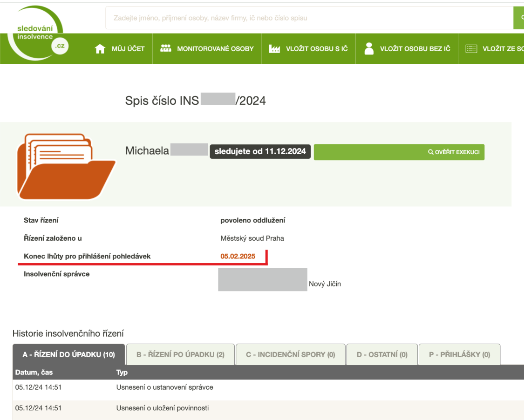The width and height of the screenshot is (524, 420).
Task: Open the Můj účet menu item
Action: pyautogui.click(x=128, y=49)
